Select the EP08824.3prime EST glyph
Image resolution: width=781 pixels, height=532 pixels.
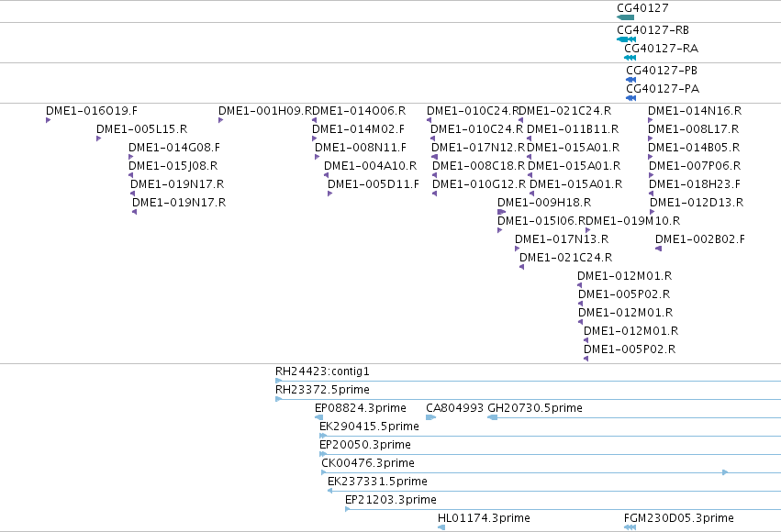(318, 417)
